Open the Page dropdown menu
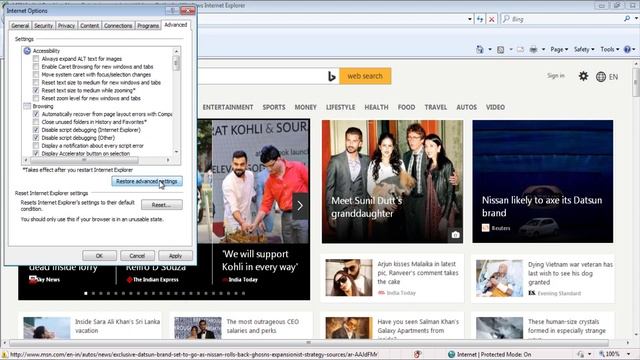The height and width of the screenshot is (360, 640). coord(559,49)
